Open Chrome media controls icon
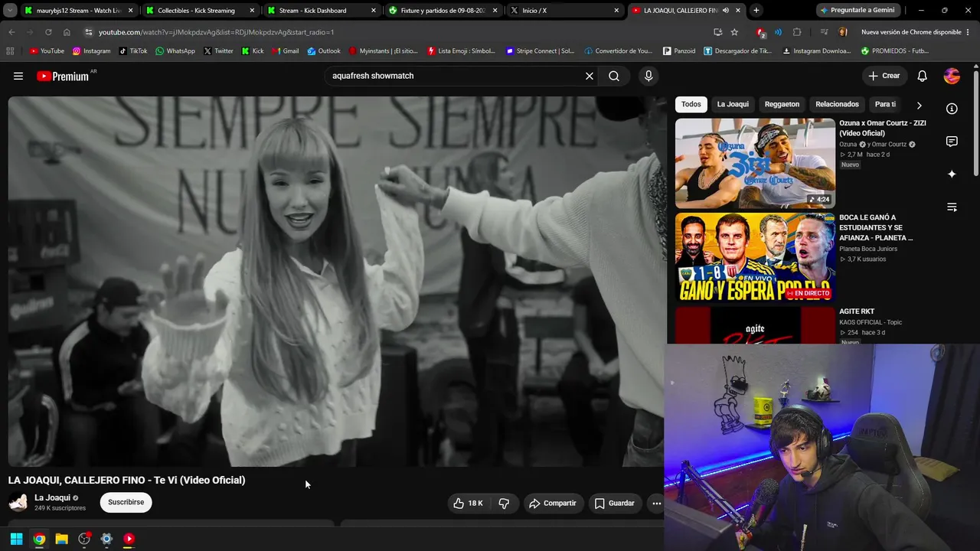This screenshot has width=980, height=551. tap(824, 32)
